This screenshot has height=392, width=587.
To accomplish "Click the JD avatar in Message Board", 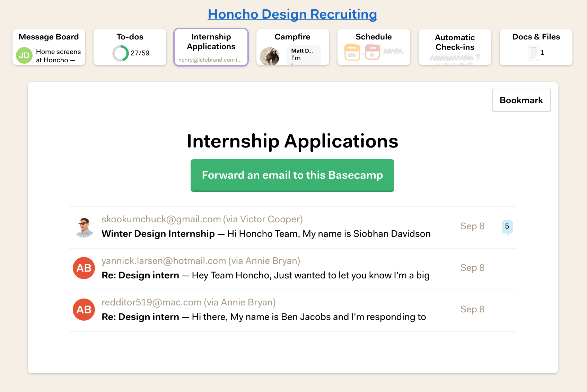I will tap(24, 55).
